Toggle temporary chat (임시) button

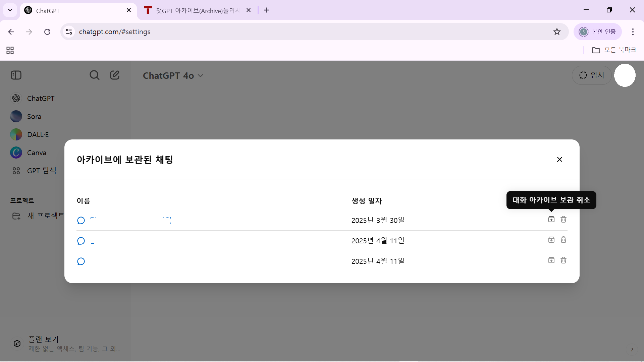pyautogui.click(x=591, y=75)
